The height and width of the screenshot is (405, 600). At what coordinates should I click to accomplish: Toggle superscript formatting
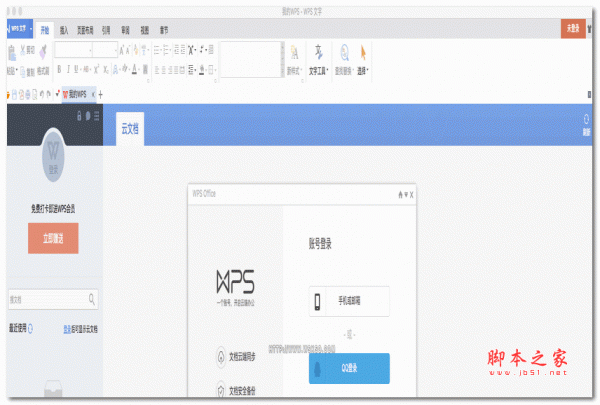point(96,69)
